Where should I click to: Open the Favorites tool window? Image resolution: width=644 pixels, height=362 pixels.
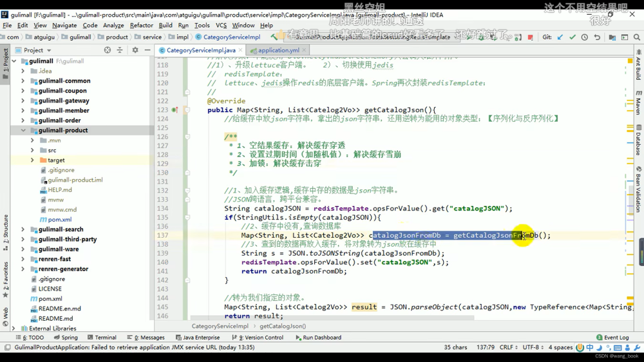tap(5, 280)
